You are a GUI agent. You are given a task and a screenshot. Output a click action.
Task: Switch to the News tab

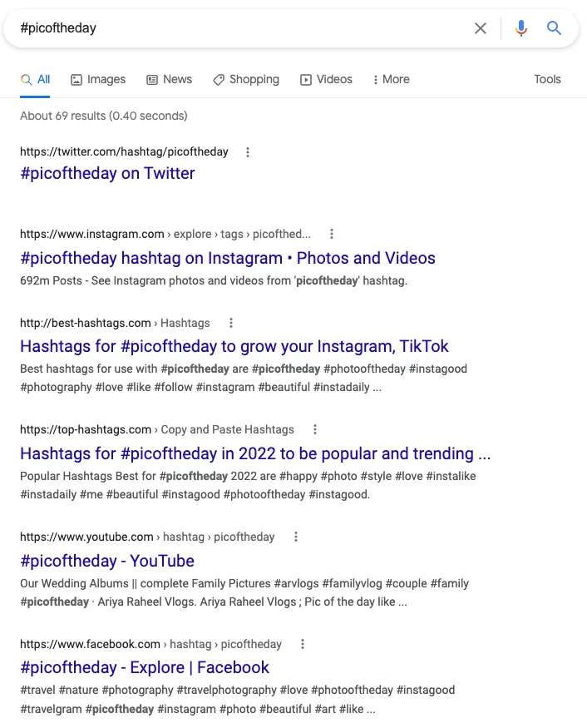tap(169, 79)
